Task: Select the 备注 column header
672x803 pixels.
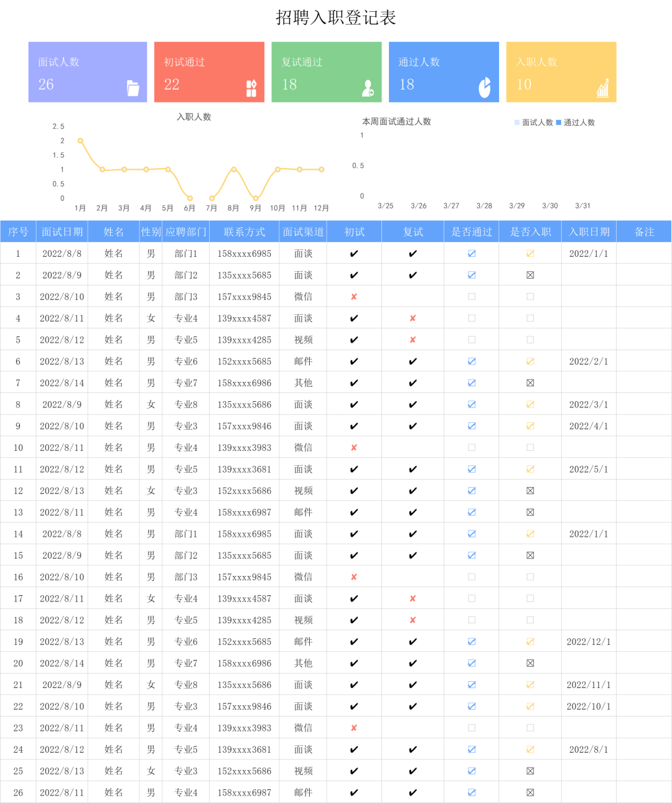Action: pyautogui.click(x=645, y=231)
